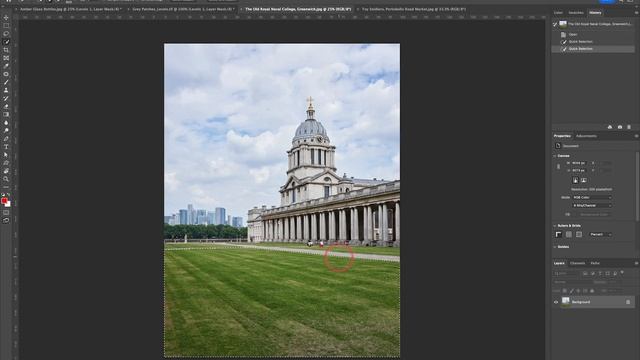Select the Move tool
This screenshot has width=640, height=360.
click(x=6, y=18)
